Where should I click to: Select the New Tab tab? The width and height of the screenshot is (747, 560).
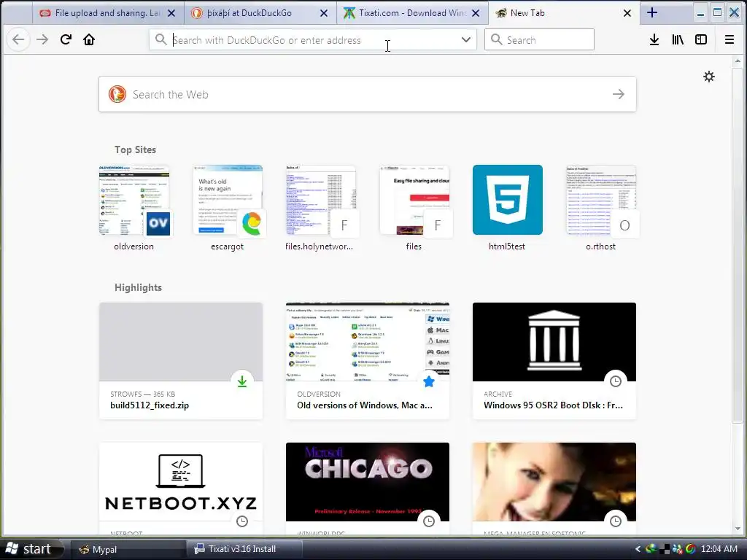pyautogui.click(x=565, y=13)
